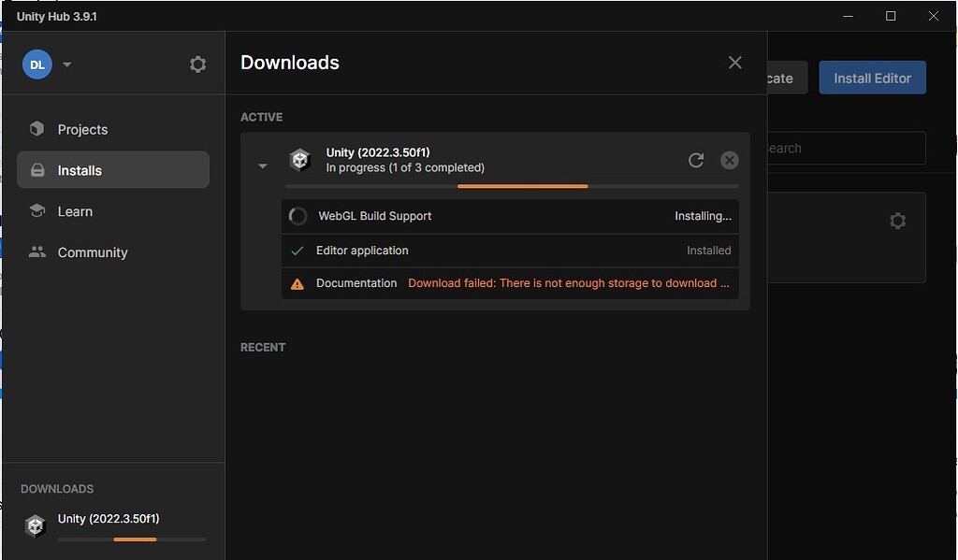Click the WebGL Build Support progress spinner
Screen dimensions: 958x560
(298, 216)
